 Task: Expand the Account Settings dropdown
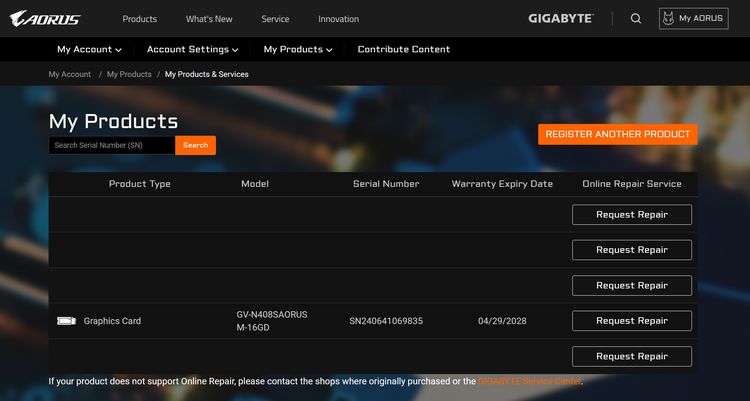click(x=193, y=49)
